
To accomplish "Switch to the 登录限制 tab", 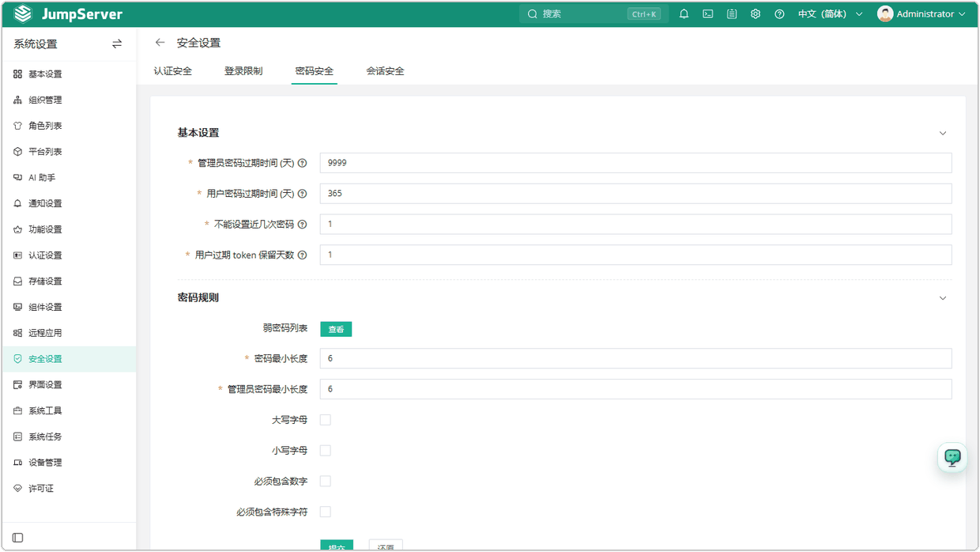I will (243, 71).
